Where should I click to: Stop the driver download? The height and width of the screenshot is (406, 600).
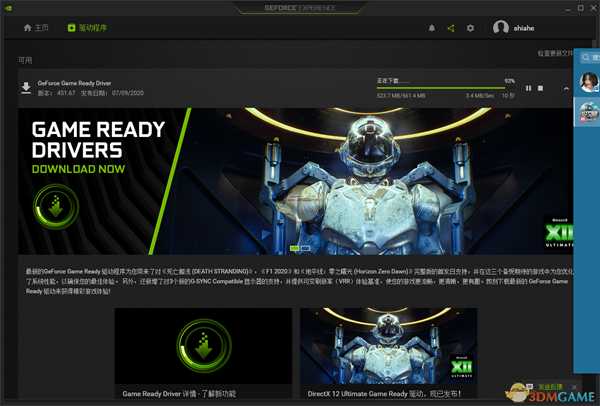541,88
